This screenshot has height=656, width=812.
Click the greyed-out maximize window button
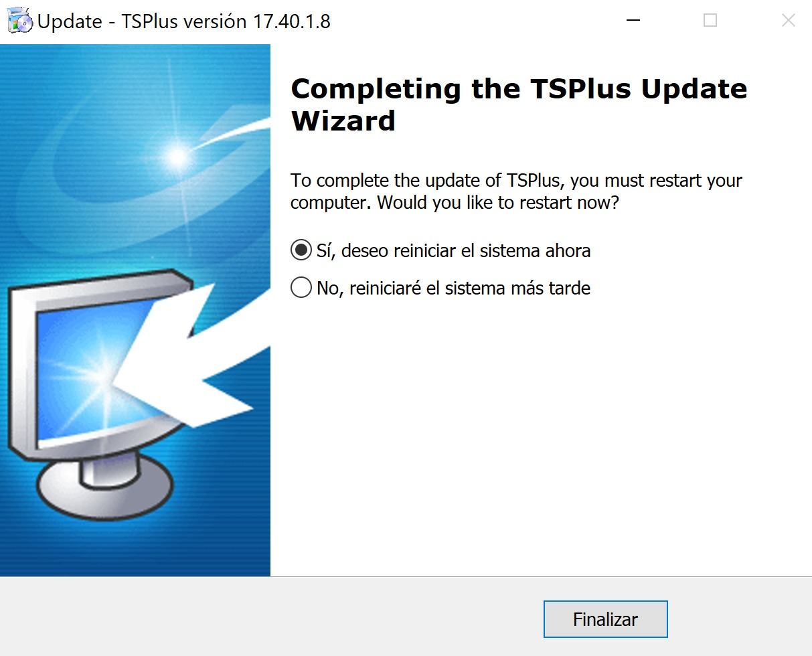(x=710, y=21)
